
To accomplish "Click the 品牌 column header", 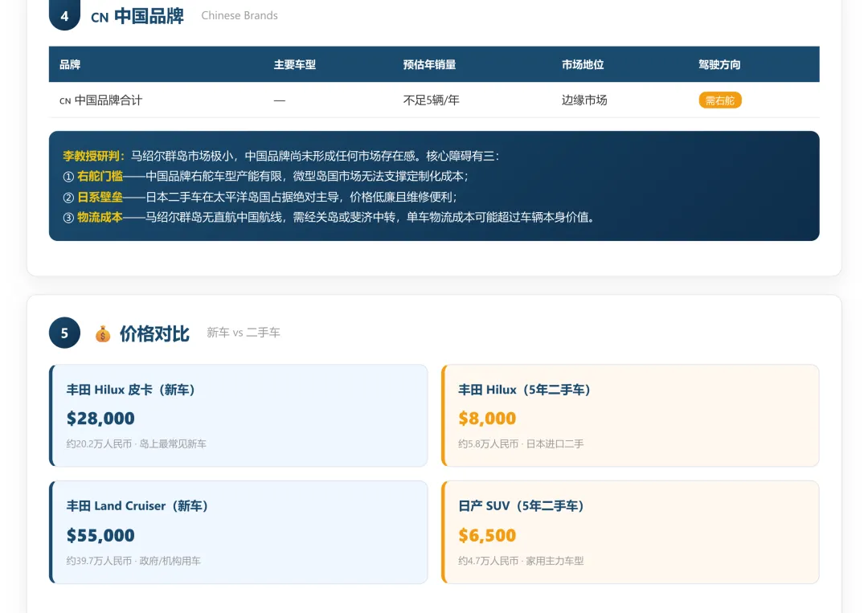I will pos(70,65).
